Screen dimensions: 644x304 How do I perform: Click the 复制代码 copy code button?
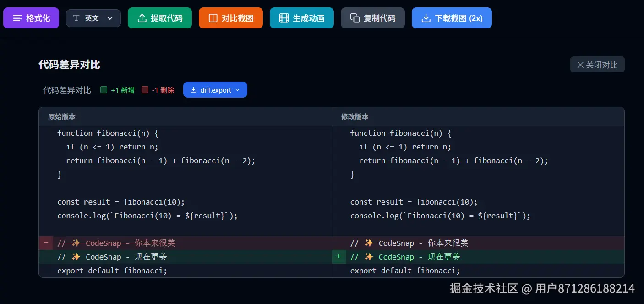pos(373,18)
